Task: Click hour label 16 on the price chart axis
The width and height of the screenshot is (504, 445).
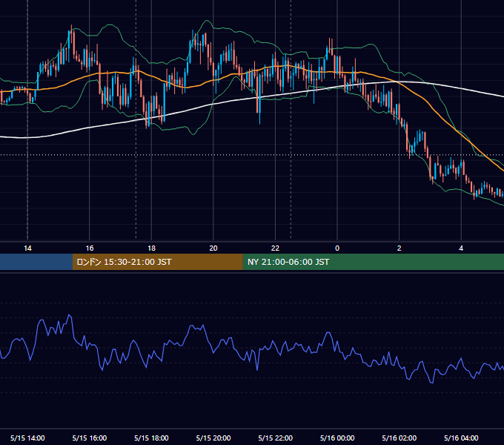Action: click(90, 248)
